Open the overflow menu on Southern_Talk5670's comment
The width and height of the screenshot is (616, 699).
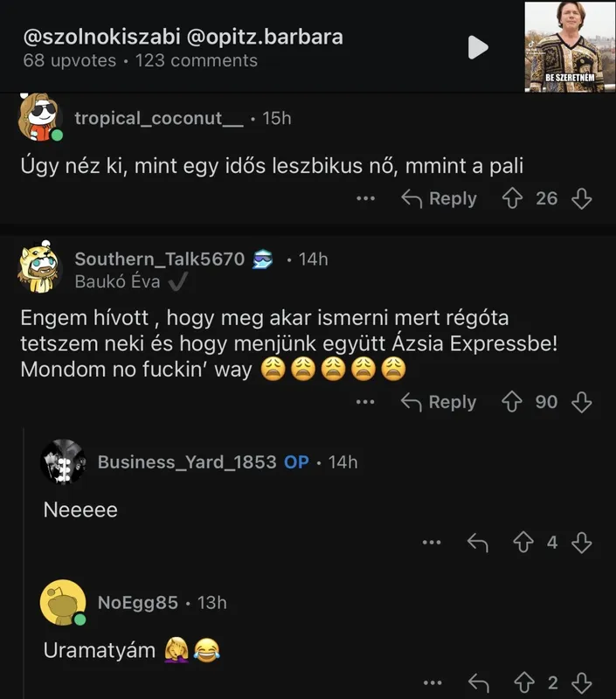click(x=363, y=403)
